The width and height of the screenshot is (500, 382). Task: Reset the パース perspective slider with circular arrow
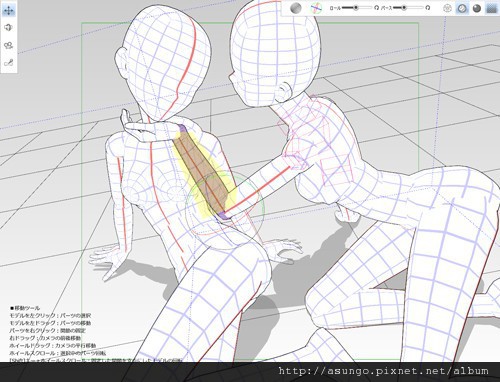(428, 8)
